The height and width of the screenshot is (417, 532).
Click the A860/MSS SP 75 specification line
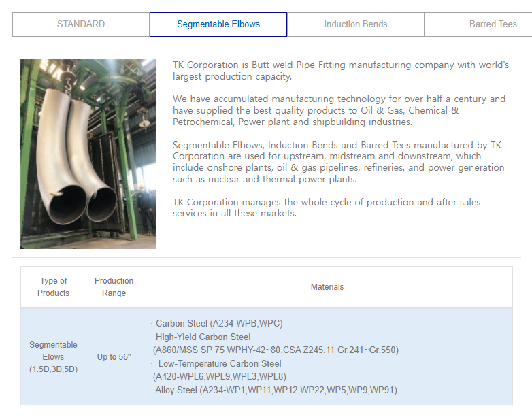coord(276,350)
